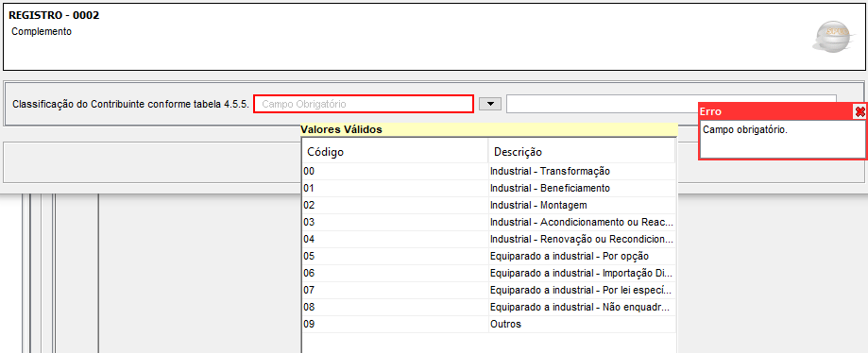Select 'Equiparado a industrial - Não enquadr...'

click(x=582, y=307)
